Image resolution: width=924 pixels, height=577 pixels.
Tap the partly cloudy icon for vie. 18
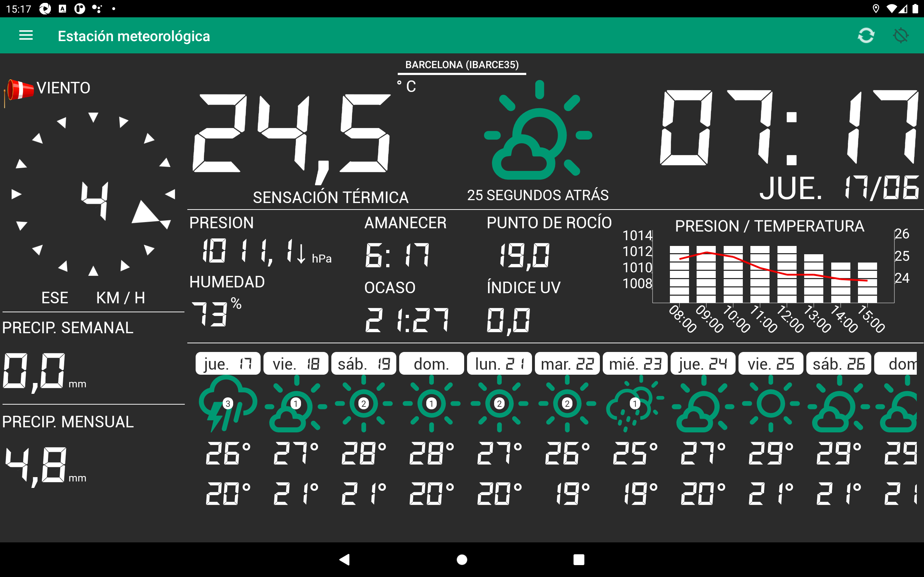(296, 404)
